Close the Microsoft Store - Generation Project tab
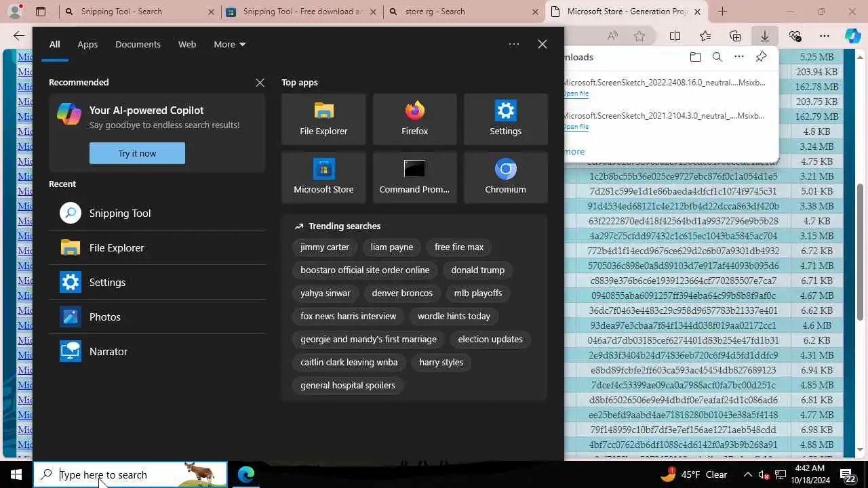 [697, 12]
